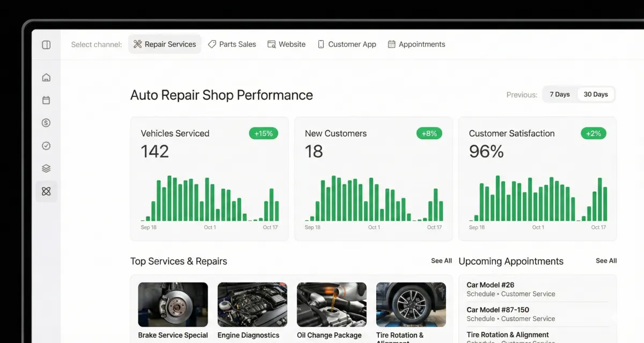The image size is (644, 343).
Task: Open the Home icon in sidebar
Action: click(46, 77)
